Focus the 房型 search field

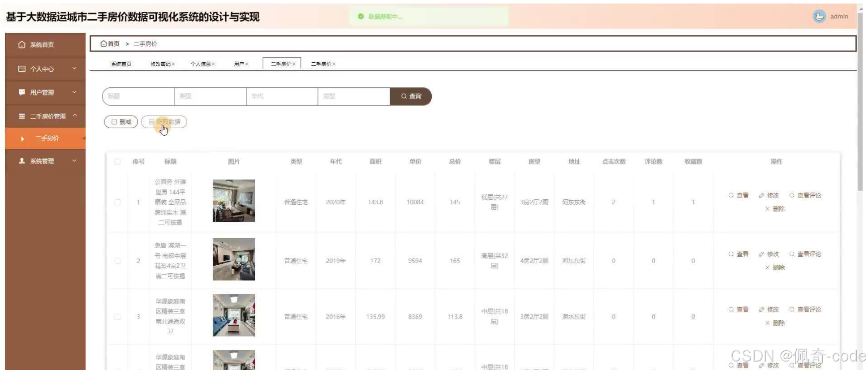pyautogui.click(x=354, y=96)
